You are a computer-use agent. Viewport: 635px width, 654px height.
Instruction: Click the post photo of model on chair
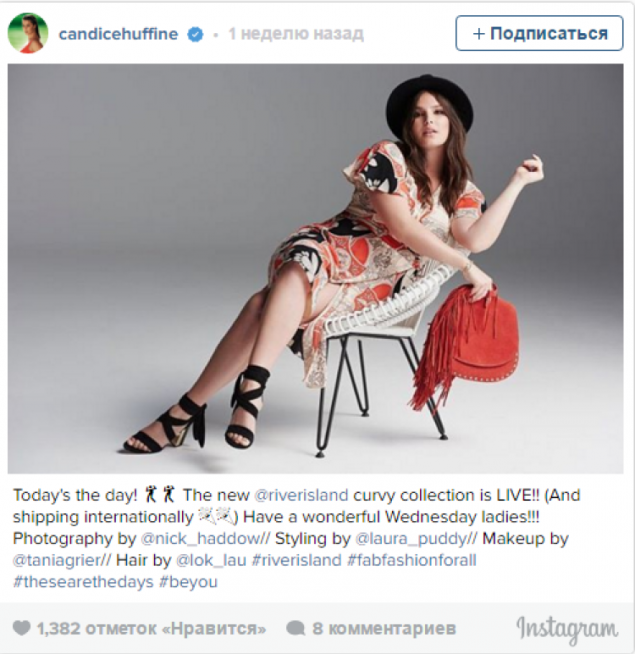(x=315, y=269)
